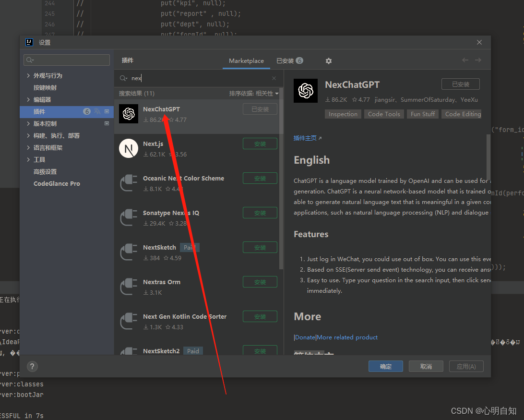Install the Next.js plugin

[x=260, y=144]
